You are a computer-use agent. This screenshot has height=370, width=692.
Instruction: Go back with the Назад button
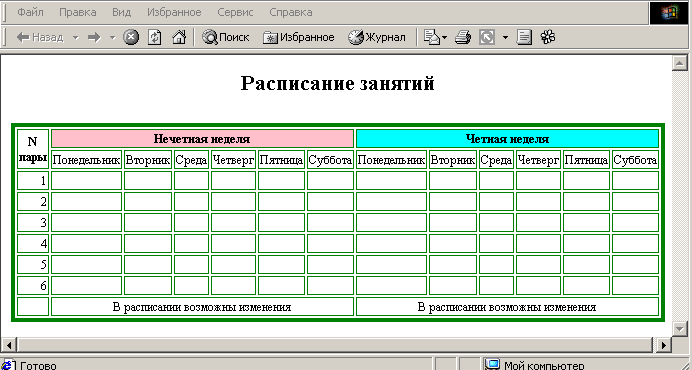[x=40, y=38]
